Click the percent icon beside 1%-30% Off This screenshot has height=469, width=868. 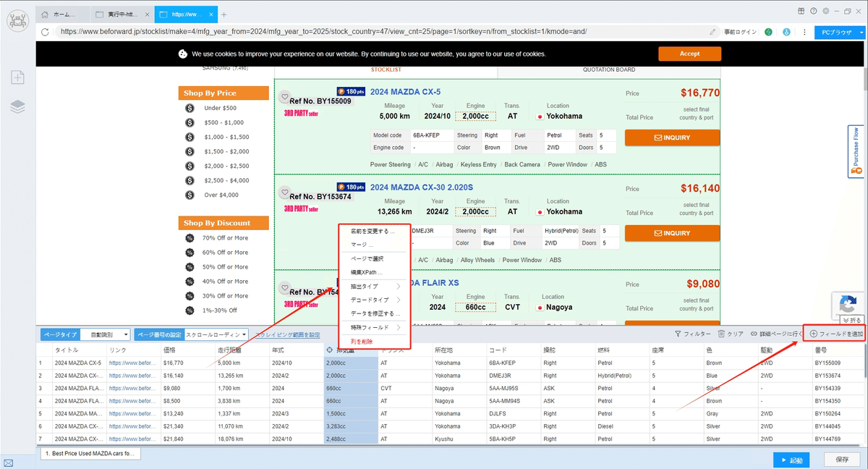click(x=190, y=310)
